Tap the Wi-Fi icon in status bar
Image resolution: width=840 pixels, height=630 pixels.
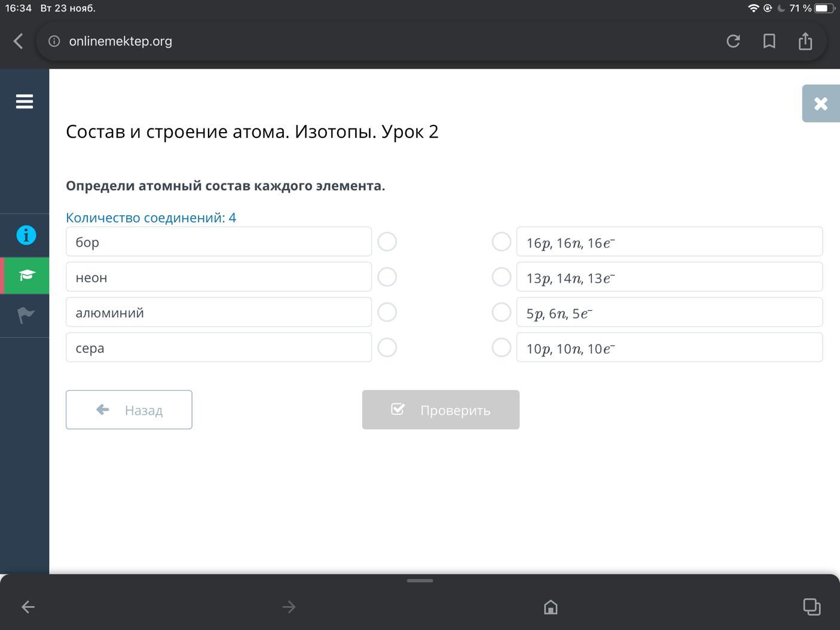coord(753,8)
